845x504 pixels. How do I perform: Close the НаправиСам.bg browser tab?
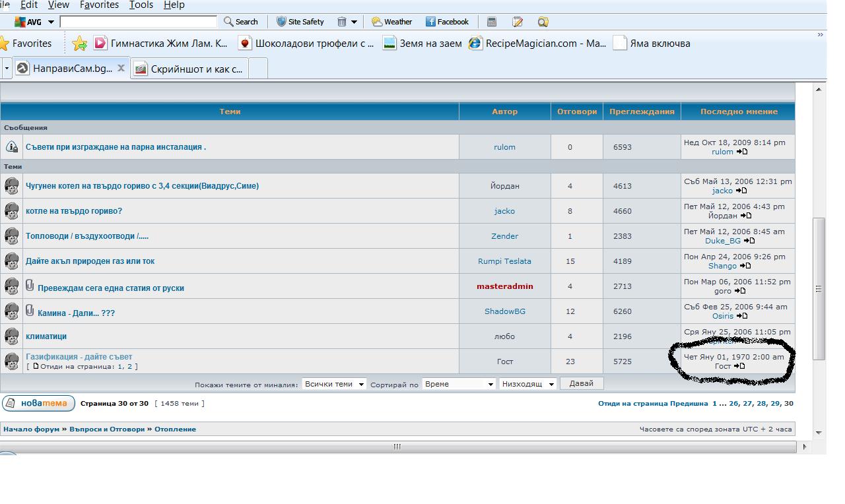tap(121, 68)
